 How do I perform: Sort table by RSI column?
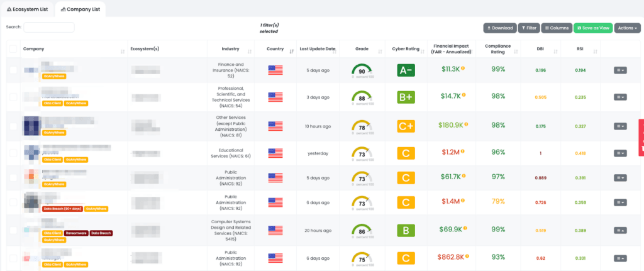[x=595, y=52]
